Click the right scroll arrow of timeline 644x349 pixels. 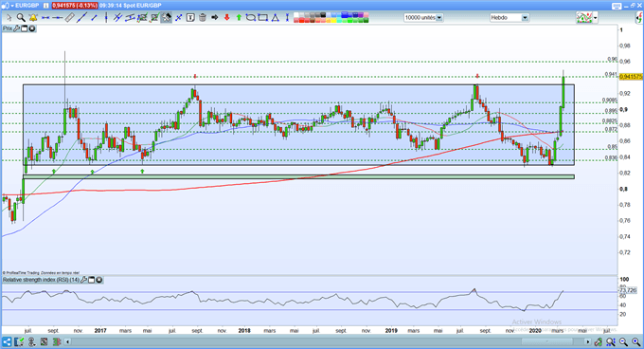point(588,341)
